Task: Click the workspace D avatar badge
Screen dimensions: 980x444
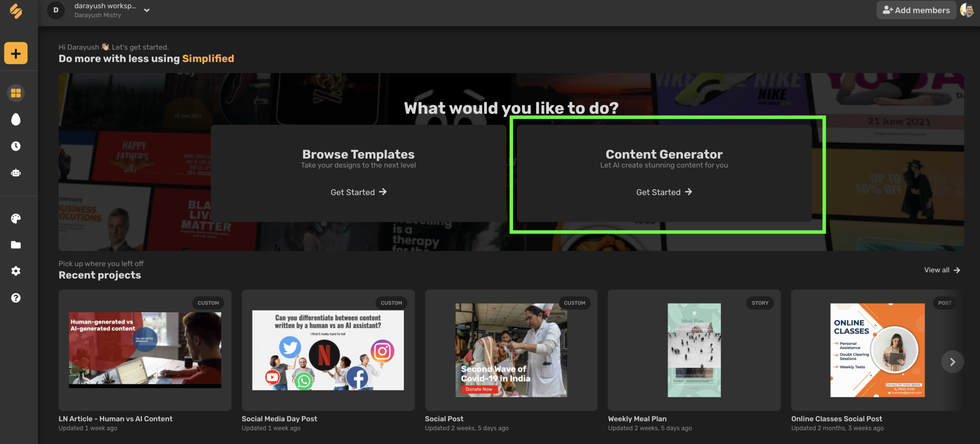Action: point(56,10)
